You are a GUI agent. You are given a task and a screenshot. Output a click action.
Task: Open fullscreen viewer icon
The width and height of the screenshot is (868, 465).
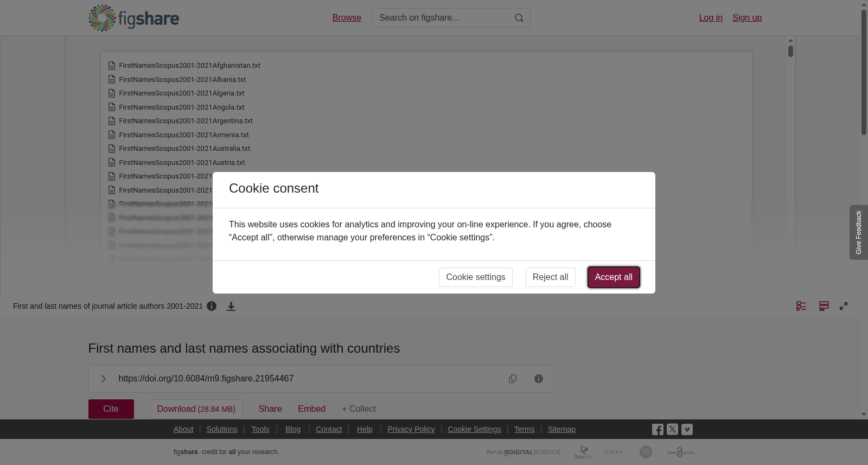pyautogui.click(x=844, y=306)
